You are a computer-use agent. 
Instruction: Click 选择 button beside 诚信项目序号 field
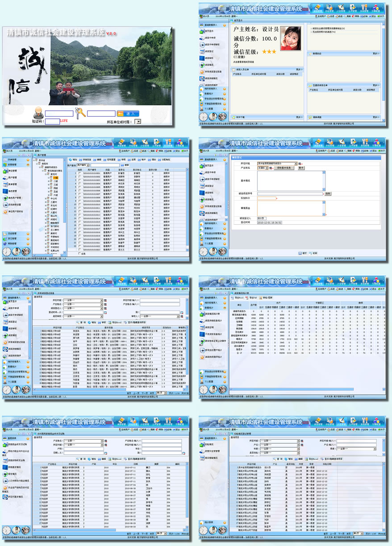(x=328, y=193)
